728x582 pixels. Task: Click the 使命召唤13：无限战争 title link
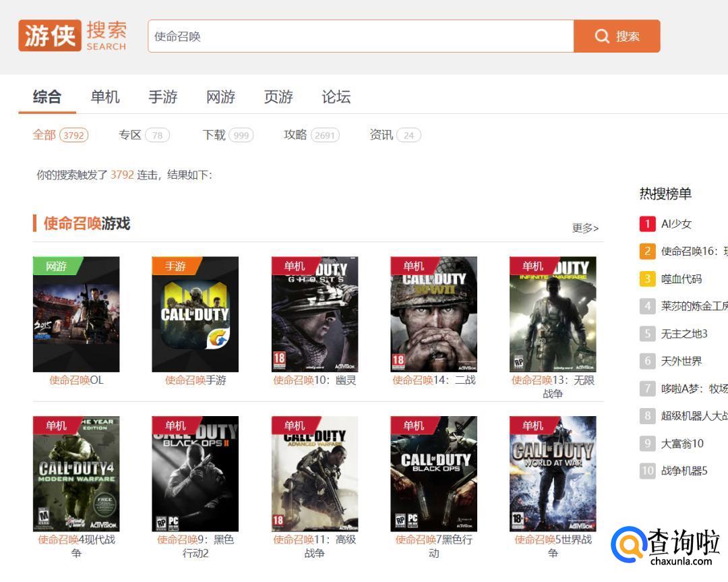click(553, 386)
